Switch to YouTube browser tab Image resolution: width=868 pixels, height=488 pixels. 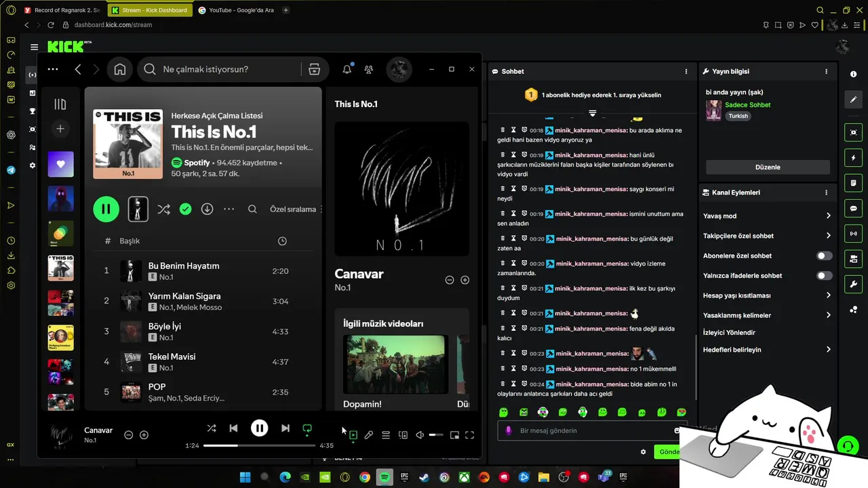point(237,10)
